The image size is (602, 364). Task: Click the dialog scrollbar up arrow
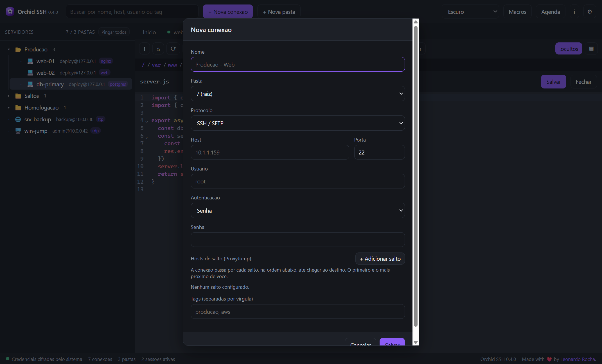click(x=416, y=22)
